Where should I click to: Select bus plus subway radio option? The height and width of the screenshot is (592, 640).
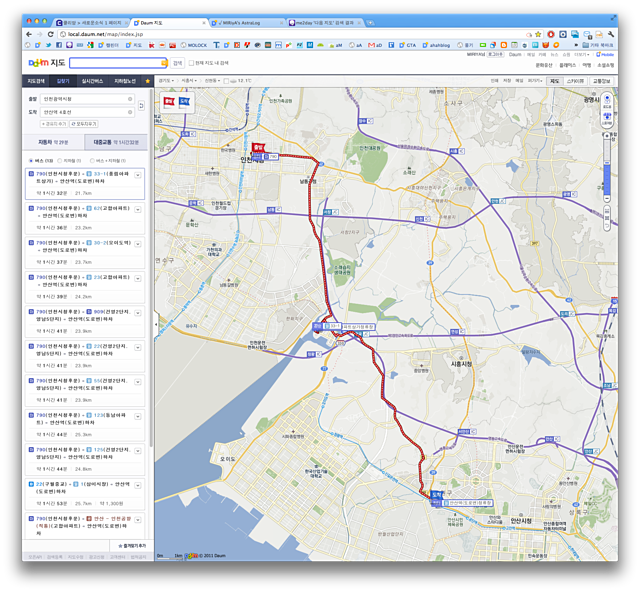click(92, 160)
